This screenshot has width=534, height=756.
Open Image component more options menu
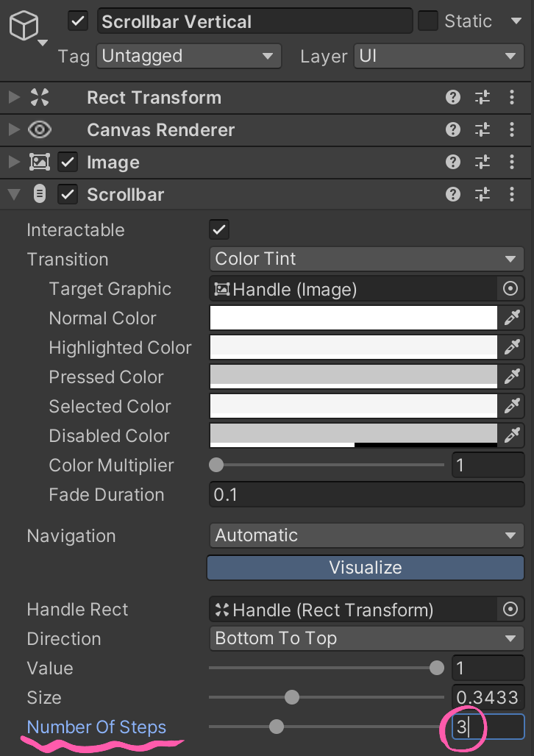[x=512, y=163]
